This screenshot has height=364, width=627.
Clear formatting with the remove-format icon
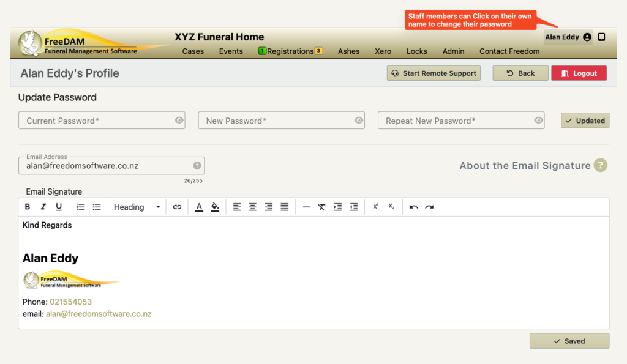point(321,207)
